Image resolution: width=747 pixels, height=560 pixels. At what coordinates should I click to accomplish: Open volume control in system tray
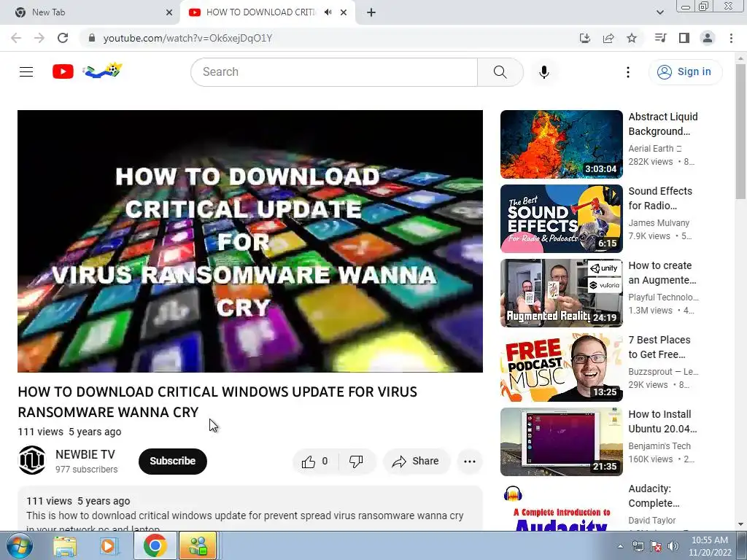673,546
